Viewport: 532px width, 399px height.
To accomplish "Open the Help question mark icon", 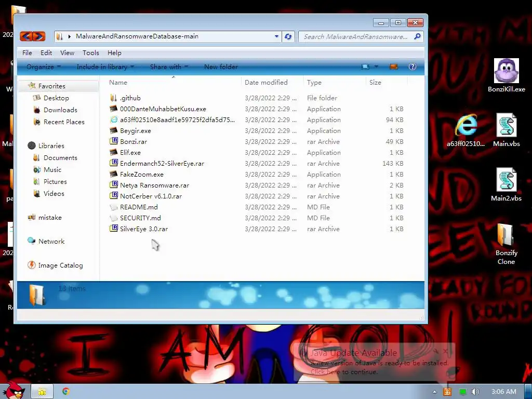I will pyautogui.click(x=412, y=66).
